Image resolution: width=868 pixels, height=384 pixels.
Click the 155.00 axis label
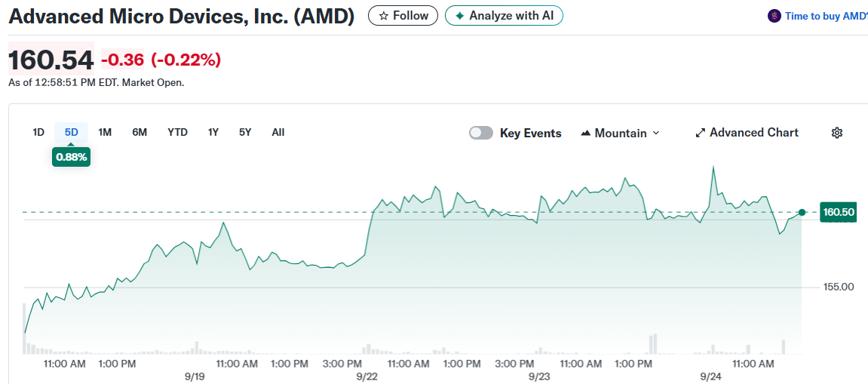point(839,287)
